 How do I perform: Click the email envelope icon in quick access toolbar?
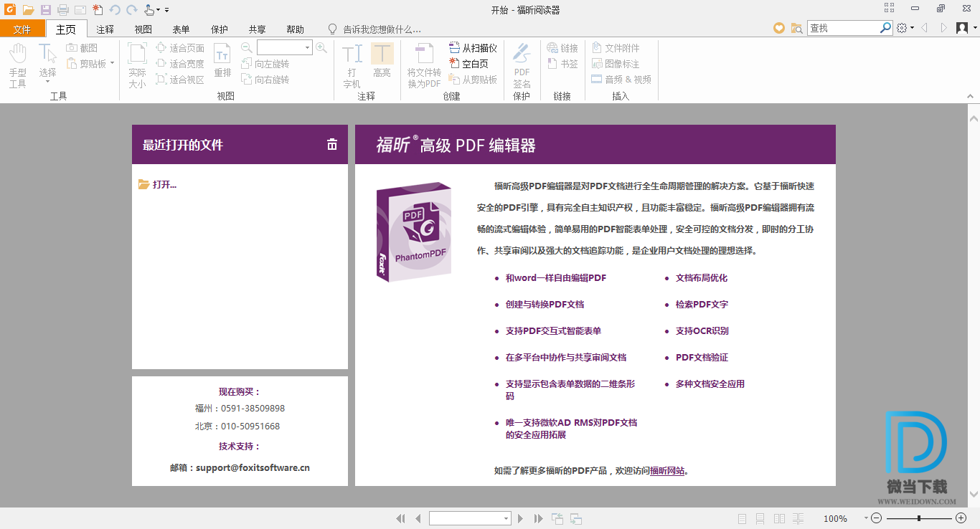pyautogui.click(x=80, y=10)
